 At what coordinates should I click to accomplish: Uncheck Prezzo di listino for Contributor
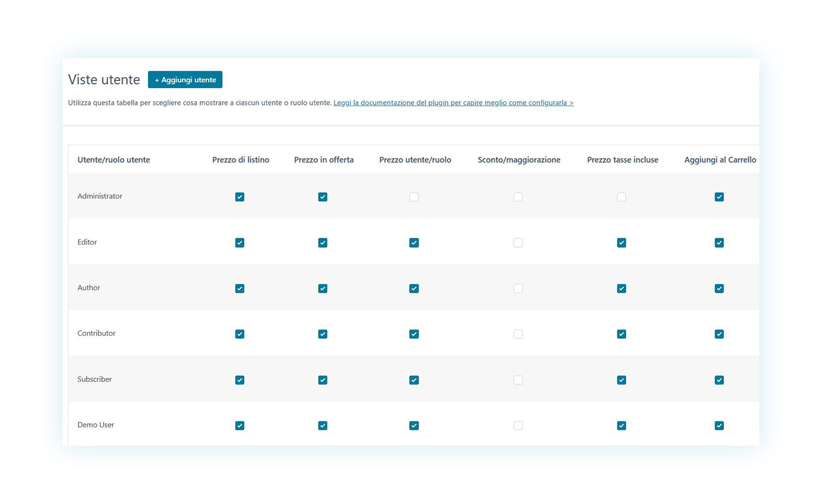tap(240, 334)
